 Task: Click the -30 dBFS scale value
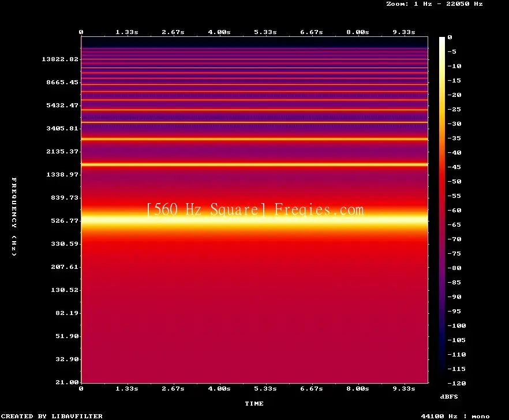[454, 123]
